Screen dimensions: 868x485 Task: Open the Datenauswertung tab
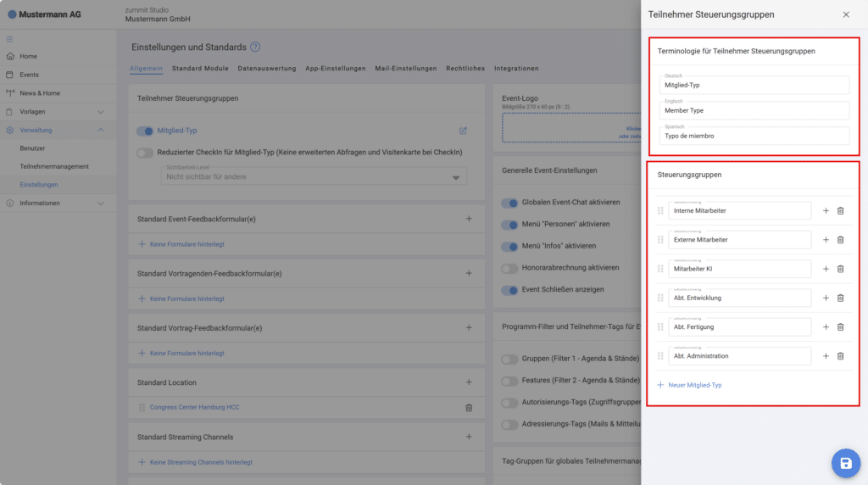pos(266,69)
